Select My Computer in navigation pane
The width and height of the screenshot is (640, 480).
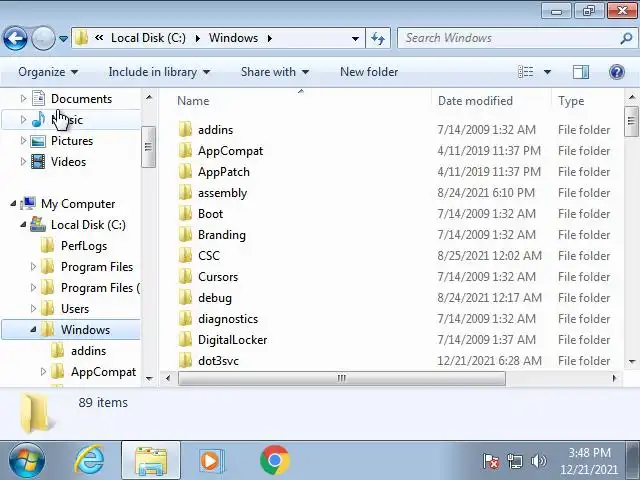(78, 204)
